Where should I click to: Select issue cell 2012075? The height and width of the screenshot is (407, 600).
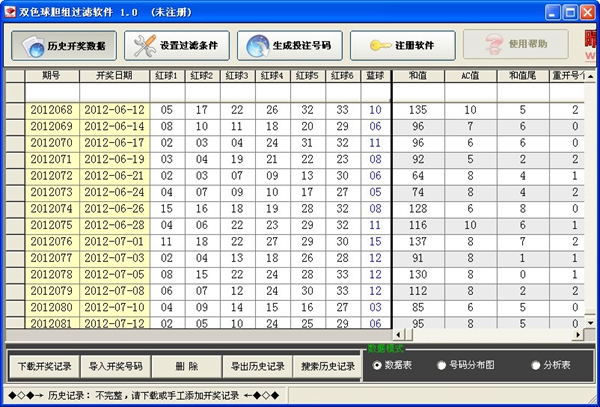pyautogui.click(x=52, y=225)
